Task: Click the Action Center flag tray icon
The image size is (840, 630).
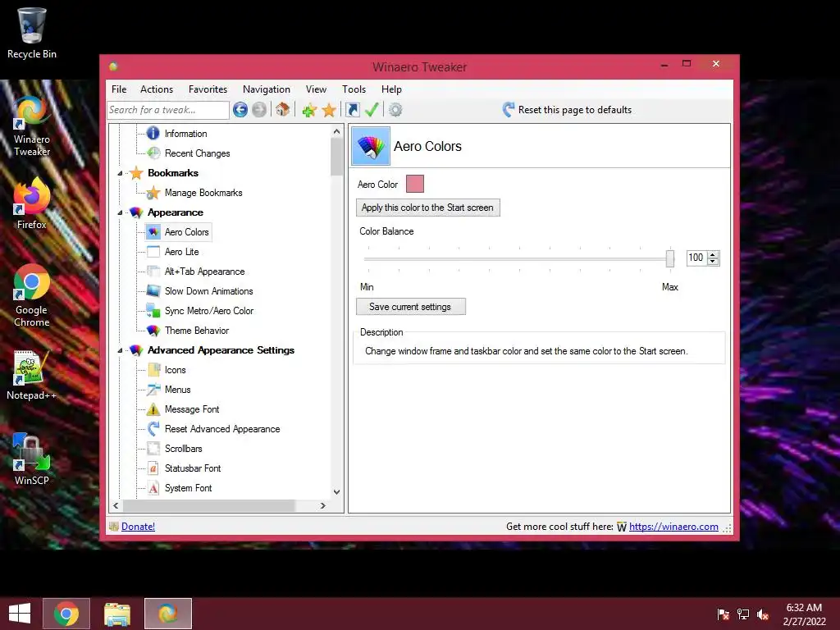Action: tap(724, 614)
